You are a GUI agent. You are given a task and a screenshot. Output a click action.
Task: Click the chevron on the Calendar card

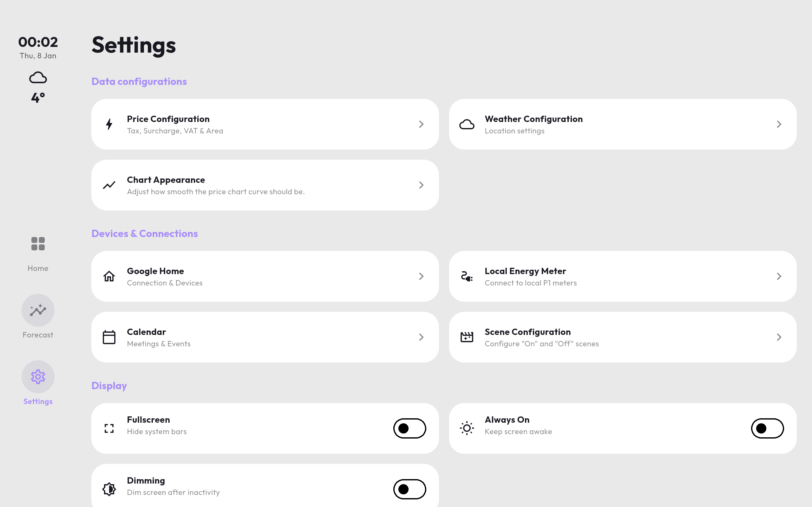coord(422,337)
